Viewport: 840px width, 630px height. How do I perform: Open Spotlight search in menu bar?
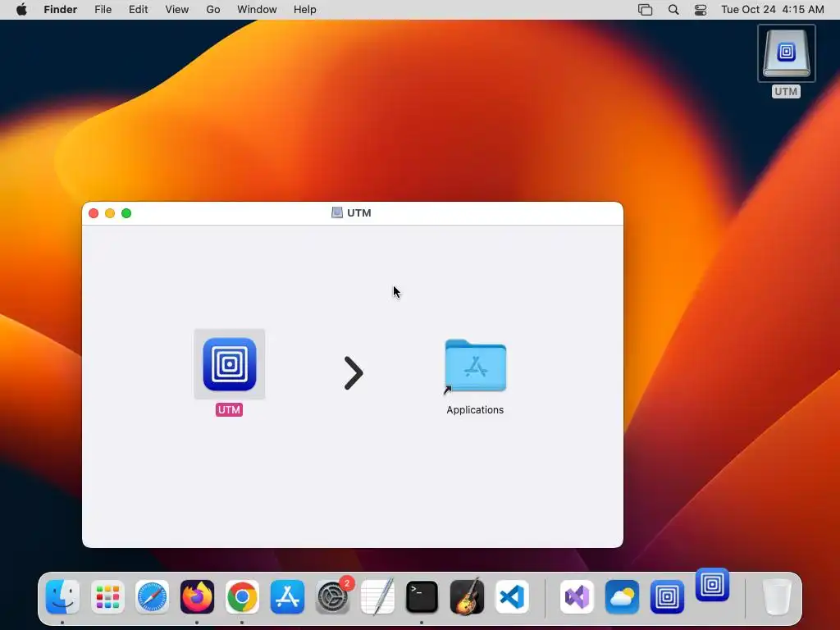click(673, 10)
